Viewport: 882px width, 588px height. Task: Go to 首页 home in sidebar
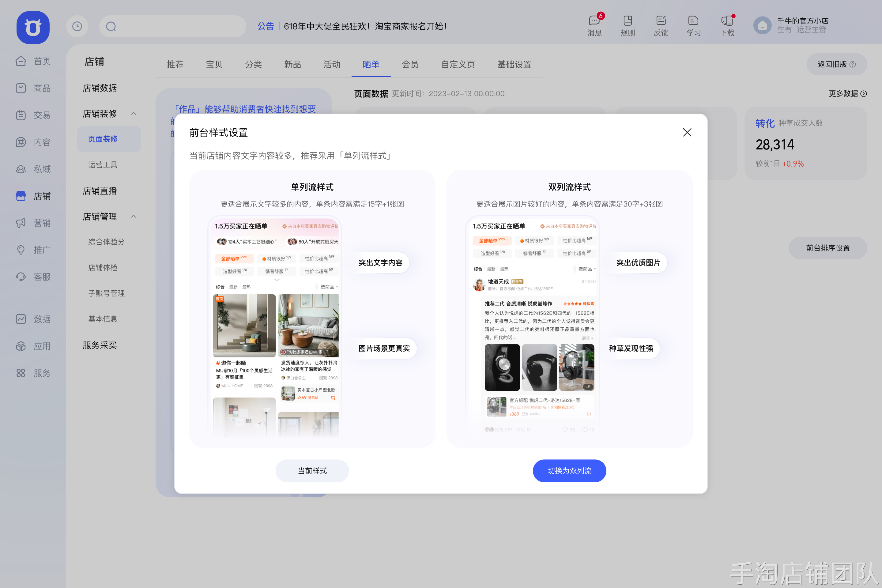tap(33, 61)
